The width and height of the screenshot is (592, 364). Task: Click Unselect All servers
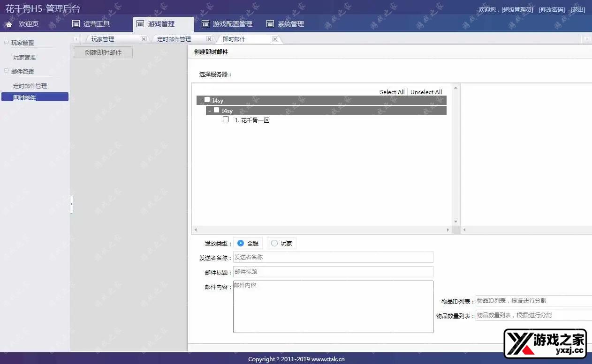pos(426,92)
